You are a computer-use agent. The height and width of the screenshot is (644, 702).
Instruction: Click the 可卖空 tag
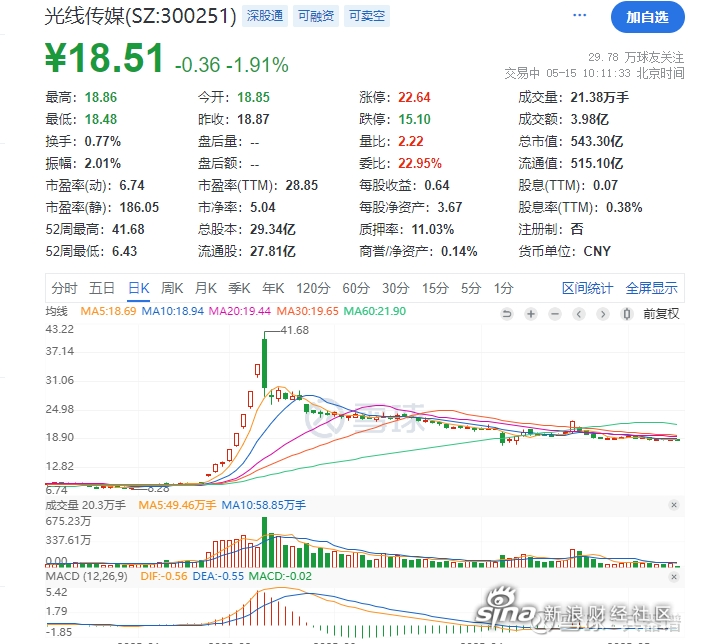click(x=367, y=16)
